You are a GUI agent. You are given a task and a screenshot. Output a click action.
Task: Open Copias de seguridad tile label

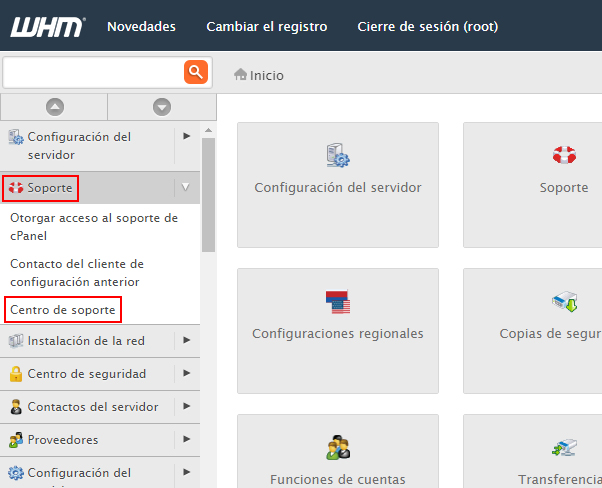551,334
